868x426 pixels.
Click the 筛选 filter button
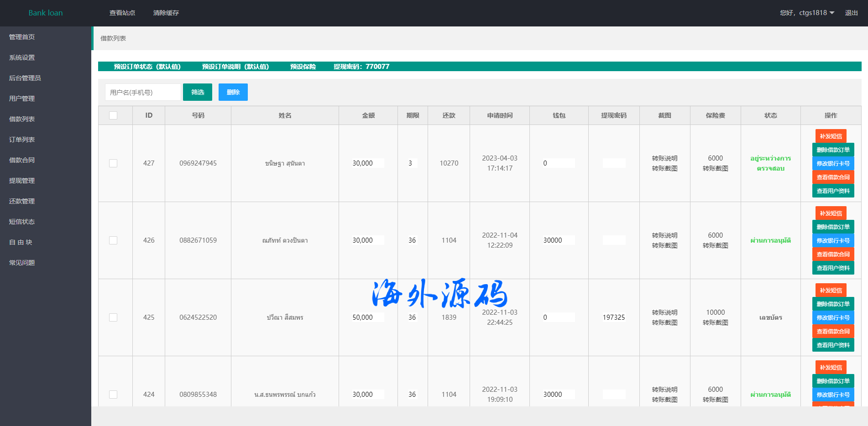197,92
